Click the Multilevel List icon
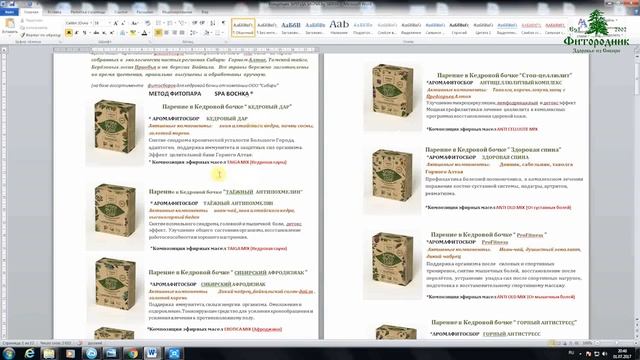The height and width of the screenshot is (360, 640). [x=182, y=23]
